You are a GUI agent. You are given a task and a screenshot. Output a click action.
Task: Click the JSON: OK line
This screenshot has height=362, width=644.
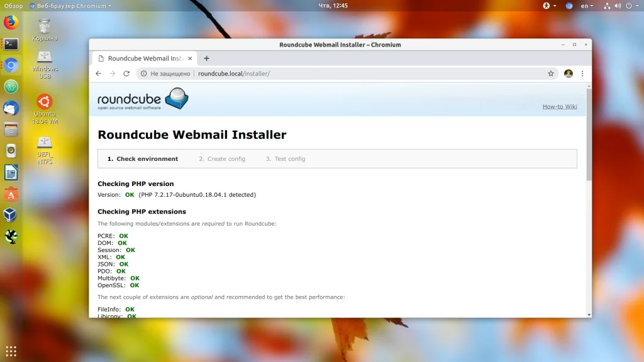(x=113, y=265)
